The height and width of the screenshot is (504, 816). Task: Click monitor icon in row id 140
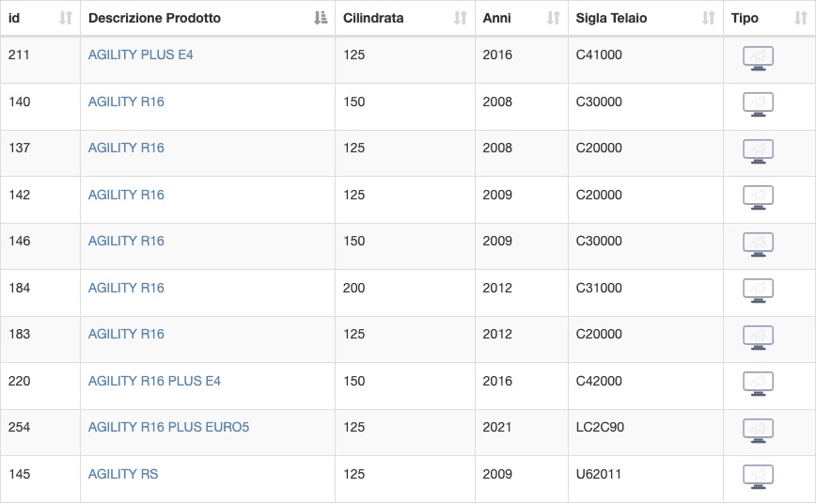[x=758, y=104]
